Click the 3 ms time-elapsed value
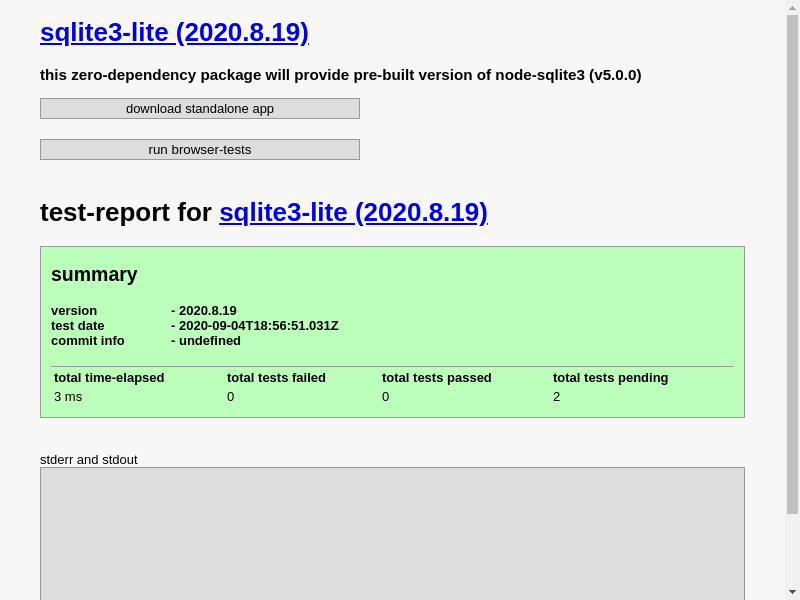This screenshot has height=600, width=800. click(x=68, y=396)
